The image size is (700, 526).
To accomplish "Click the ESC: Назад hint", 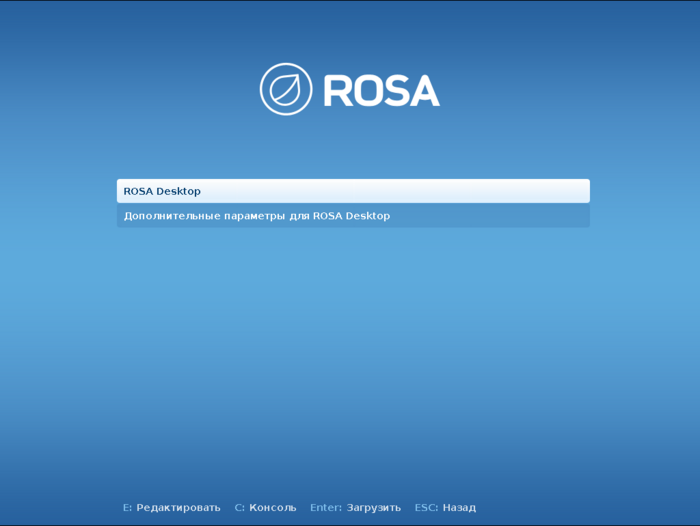I will [x=445, y=508].
